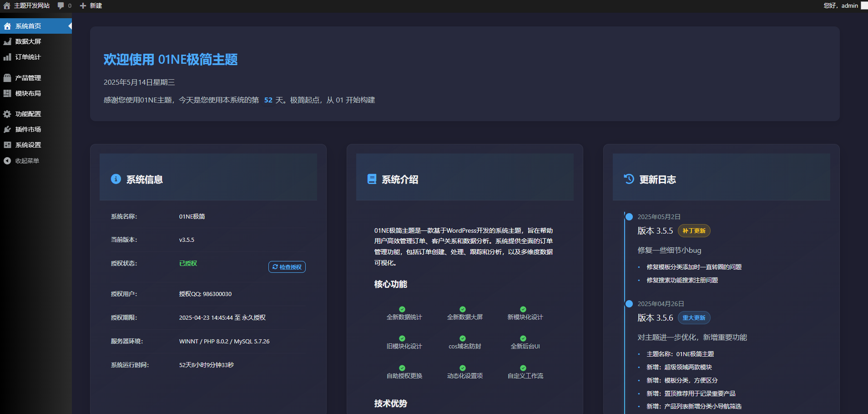Open the 系统首页 menu item
The width and height of the screenshot is (868, 414).
36,26
